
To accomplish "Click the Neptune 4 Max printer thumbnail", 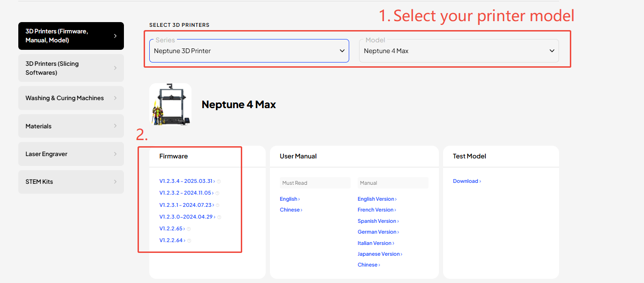I will tap(170, 105).
